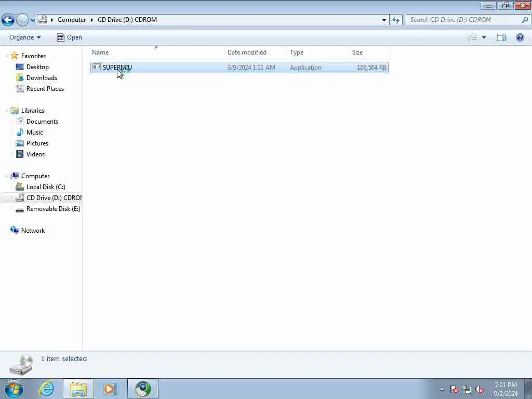
Task: Select Libraries in the navigation pane
Action: coord(33,111)
